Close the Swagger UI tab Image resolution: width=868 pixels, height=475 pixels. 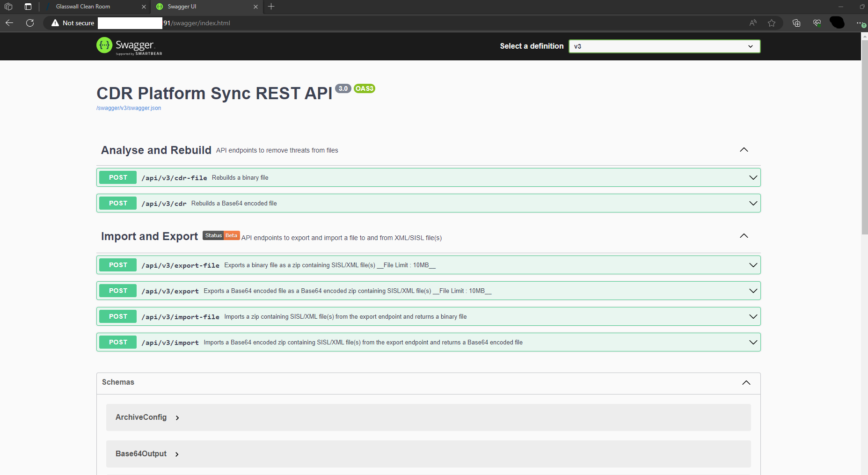255,7
